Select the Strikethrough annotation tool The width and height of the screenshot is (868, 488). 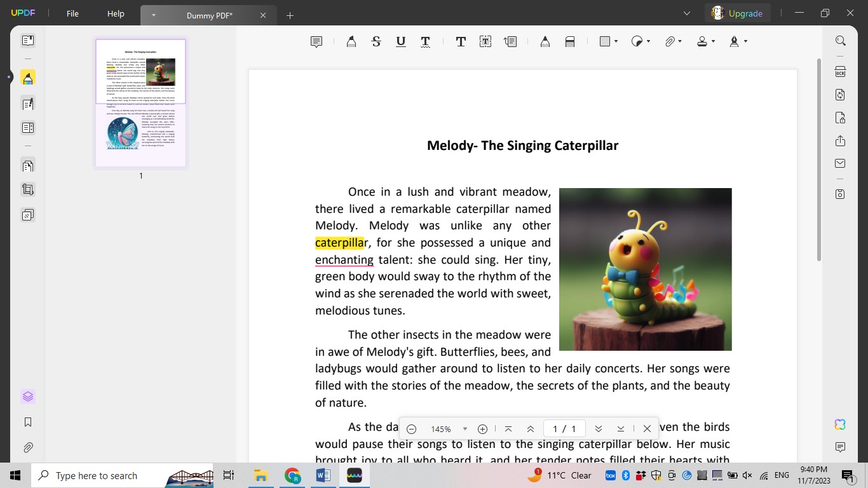376,41
